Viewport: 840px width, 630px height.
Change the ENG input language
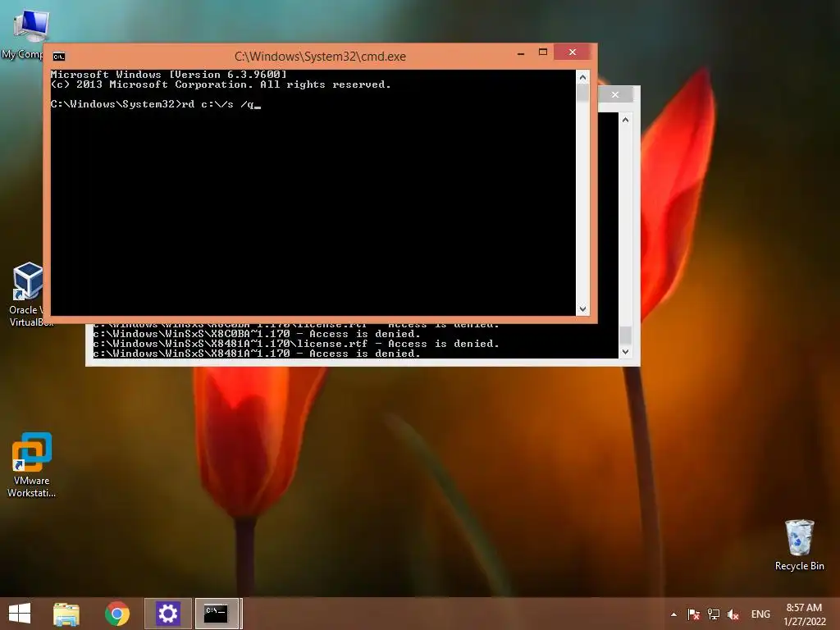click(x=760, y=614)
